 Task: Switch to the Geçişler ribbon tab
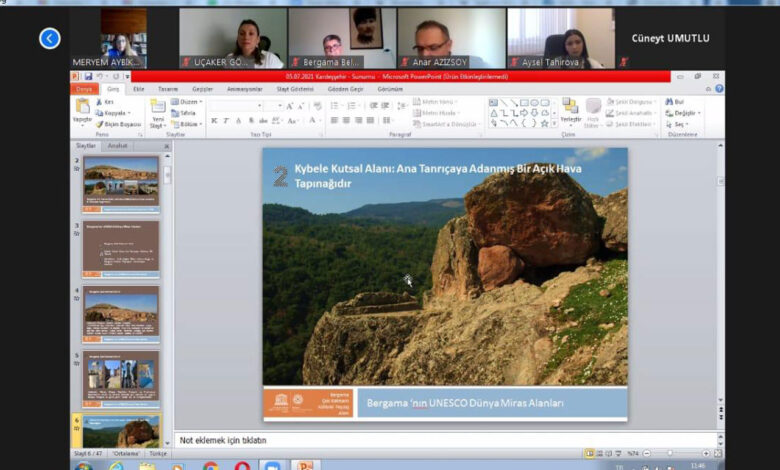202,89
